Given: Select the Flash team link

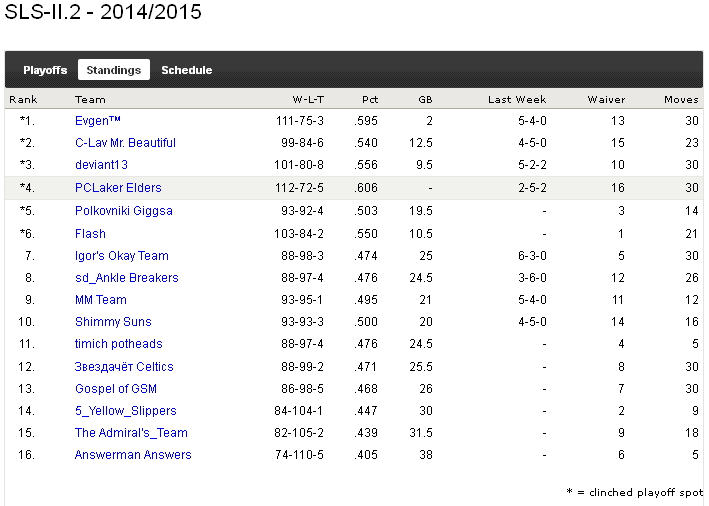Looking at the screenshot, I should click(x=90, y=234).
